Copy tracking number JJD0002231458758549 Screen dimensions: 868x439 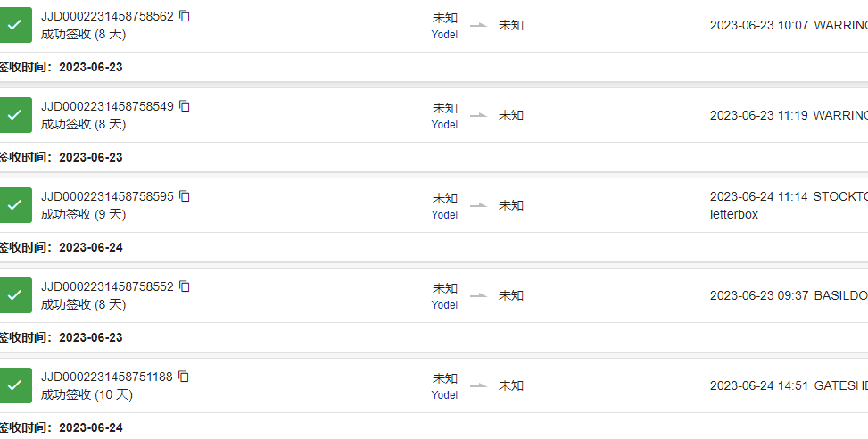click(185, 106)
